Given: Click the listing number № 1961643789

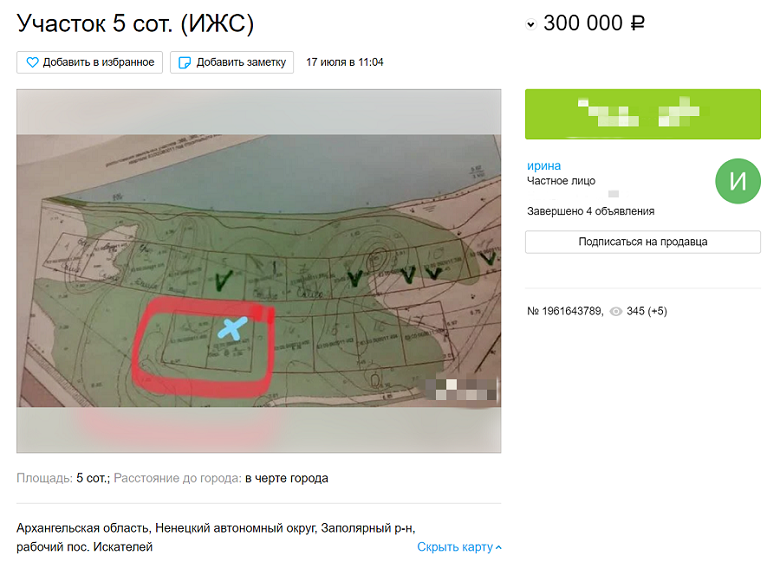Looking at the screenshot, I should [x=565, y=311].
